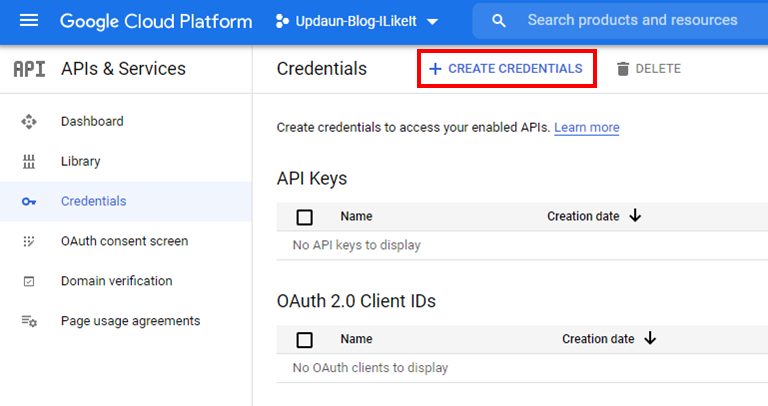Click the Credentials page title
The height and width of the screenshot is (406, 768).
[322, 69]
